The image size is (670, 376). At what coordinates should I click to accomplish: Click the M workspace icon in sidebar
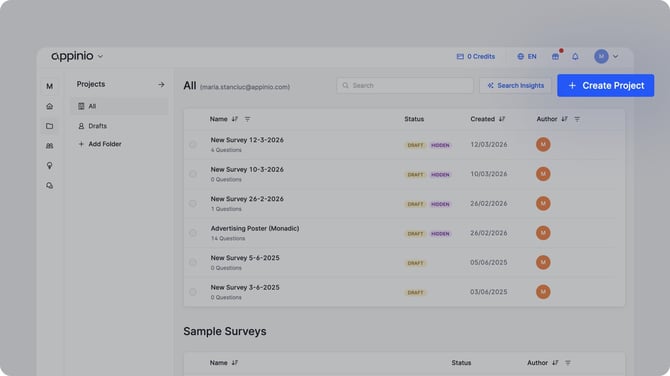pyautogui.click(x=50, y=86)
